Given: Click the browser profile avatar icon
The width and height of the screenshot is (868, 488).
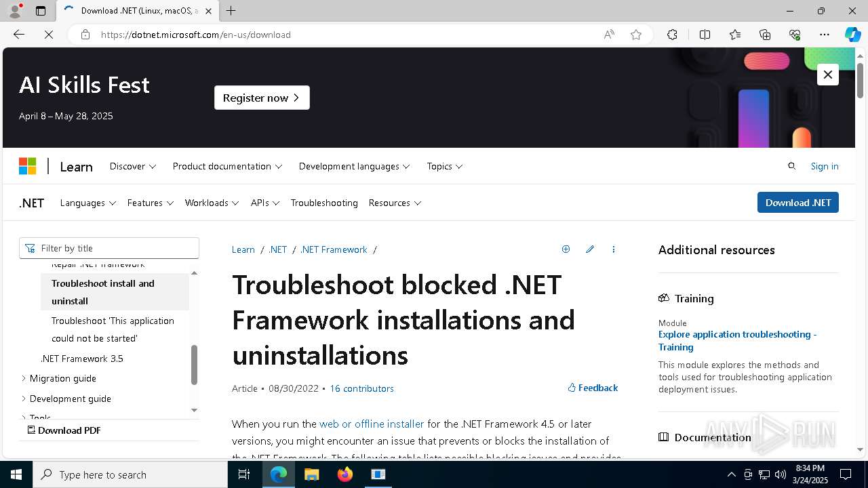Looking at the screenshot, I should pyautogui.click(x=15, y=11).
